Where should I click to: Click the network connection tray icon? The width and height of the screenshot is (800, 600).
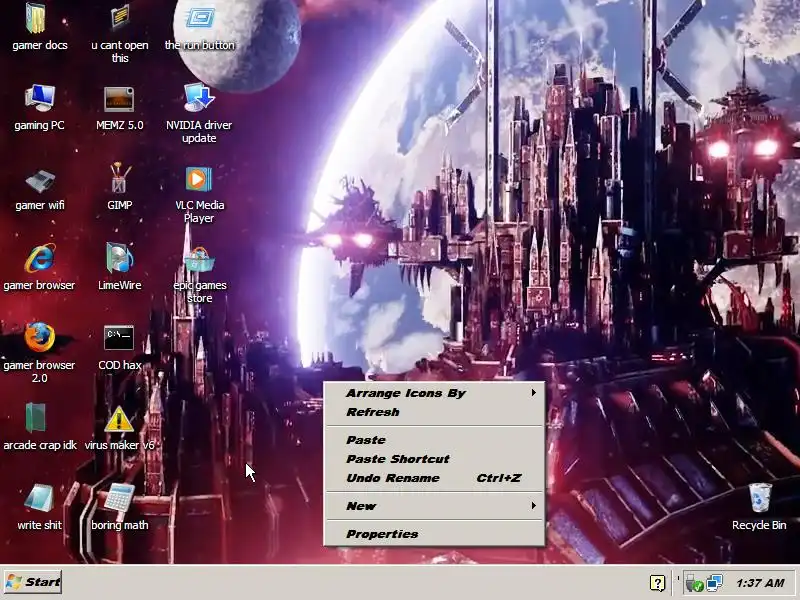point(714,582)
